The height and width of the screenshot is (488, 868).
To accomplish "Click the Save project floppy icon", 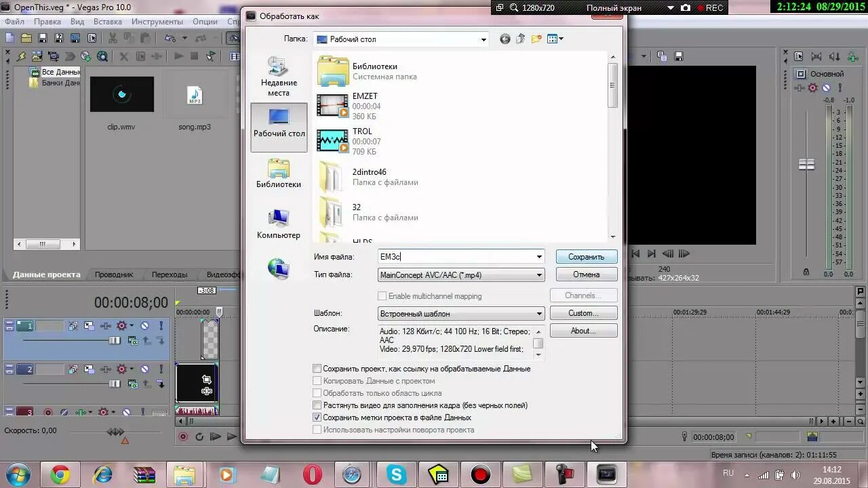I will [43, 38].
